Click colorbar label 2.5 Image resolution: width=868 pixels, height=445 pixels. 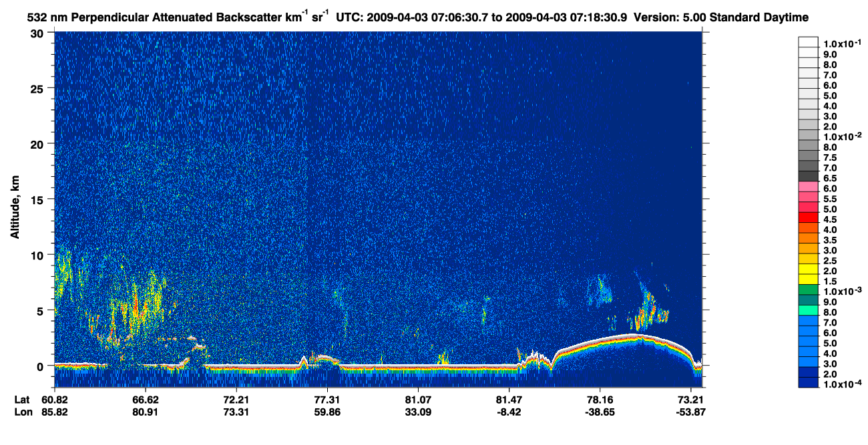tap(831, 260)
